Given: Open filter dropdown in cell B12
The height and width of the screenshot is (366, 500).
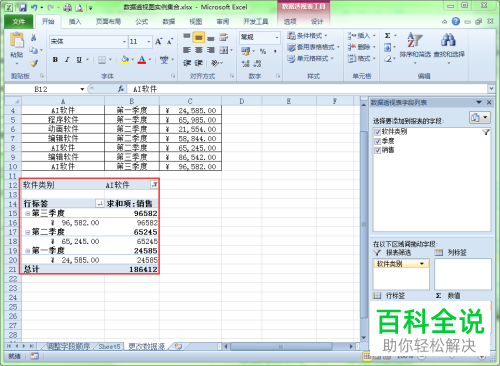Looking at the screenshot, I should 154,184.
